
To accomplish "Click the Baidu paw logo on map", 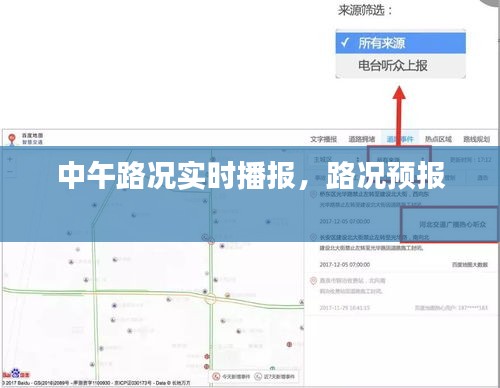I will click(16, 373).
